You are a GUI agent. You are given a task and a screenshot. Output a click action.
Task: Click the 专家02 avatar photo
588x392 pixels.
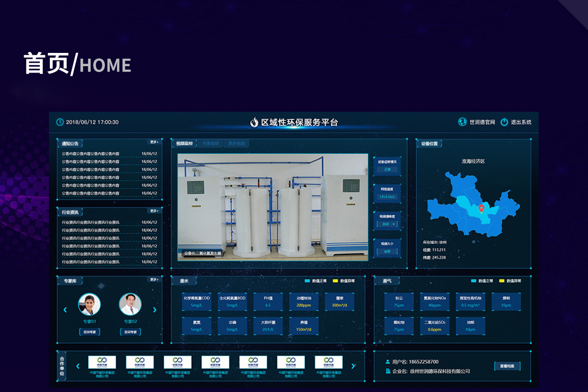pos(130,304)
